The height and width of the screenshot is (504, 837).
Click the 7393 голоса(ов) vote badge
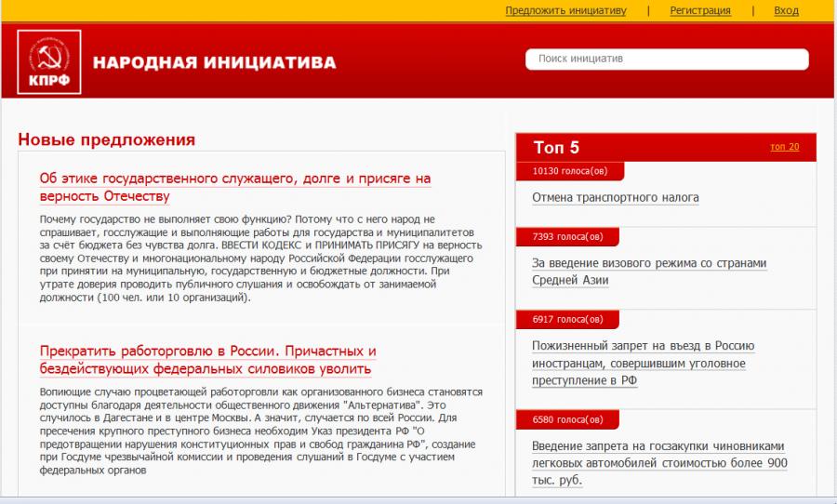[x=566, y=237]
